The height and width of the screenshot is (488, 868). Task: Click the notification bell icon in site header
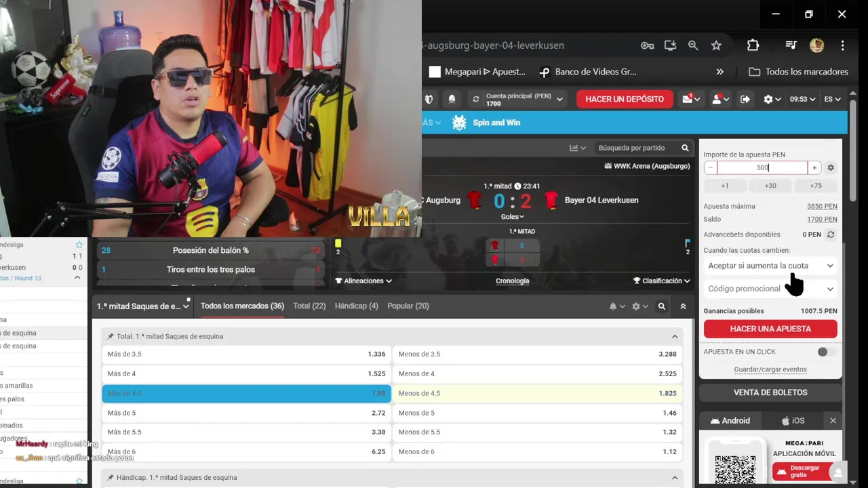tap(452, 99)
